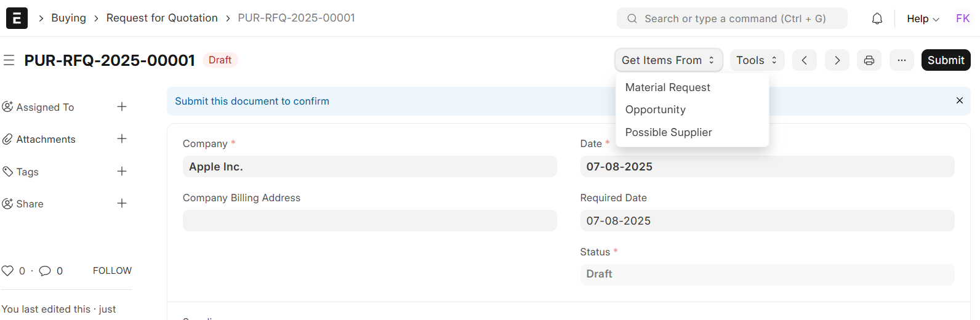
Task: Click the ERPNext home logo icon
Action: [17, 18]
